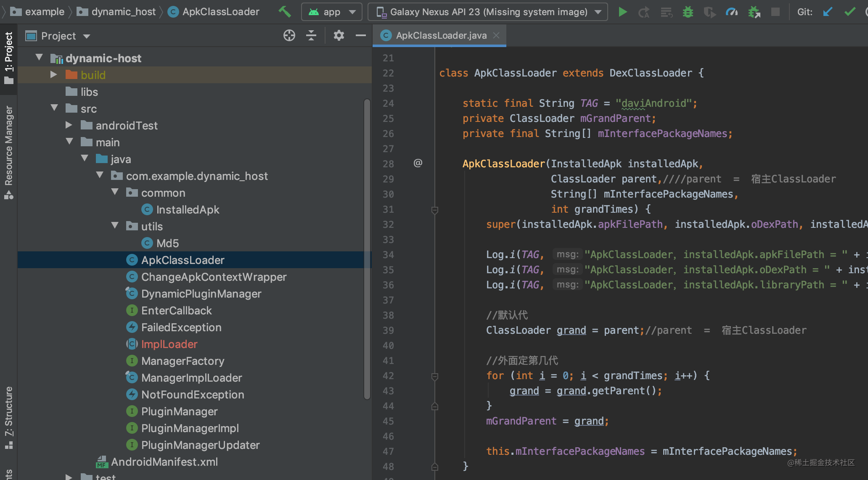
Task: Toggle the fold marker at line 42
Action: point(435,376)
